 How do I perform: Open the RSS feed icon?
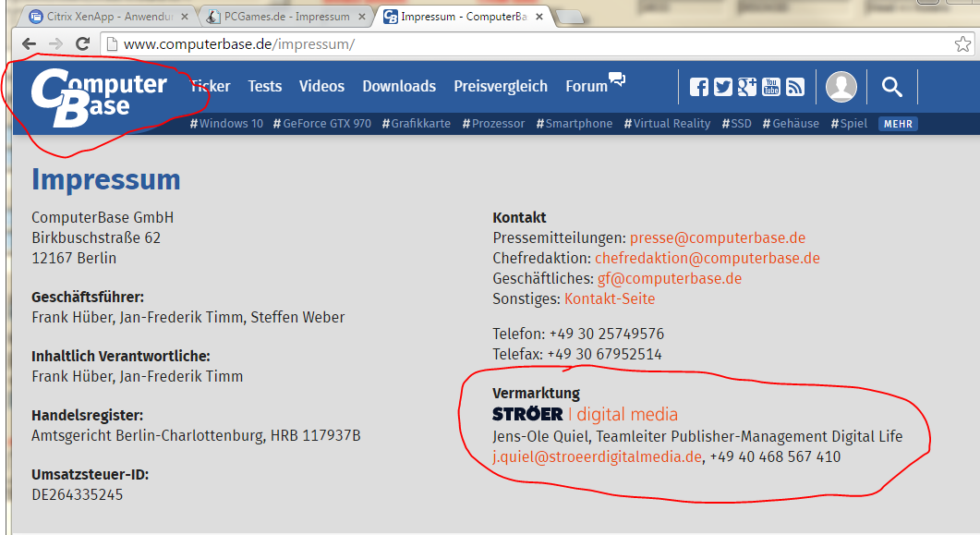click(795, 87)
